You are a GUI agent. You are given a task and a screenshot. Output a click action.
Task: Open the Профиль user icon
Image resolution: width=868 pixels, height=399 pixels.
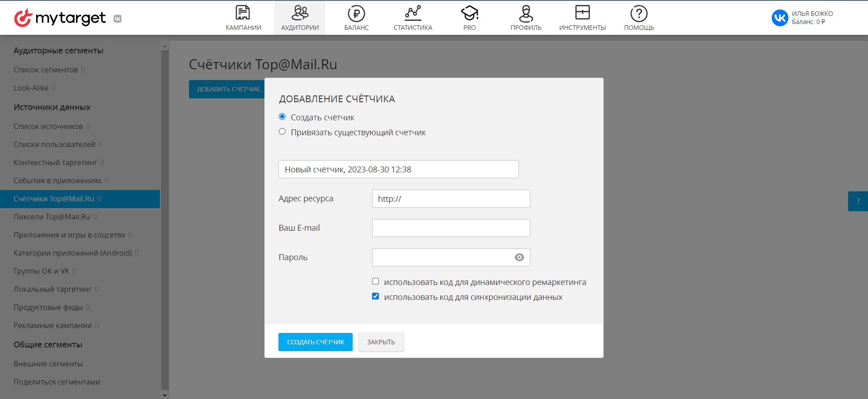click(526, 13)
